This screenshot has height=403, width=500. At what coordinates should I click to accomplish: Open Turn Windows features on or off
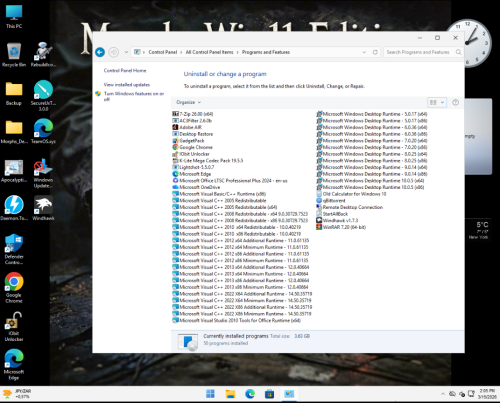point(134,96)
